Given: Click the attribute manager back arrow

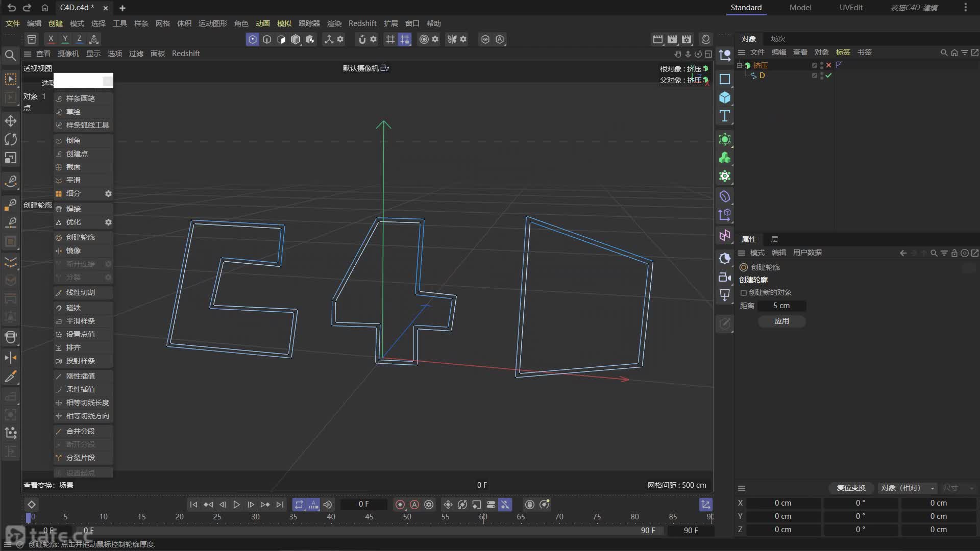Looking at the screenshot, I should (x=903, y=253).
